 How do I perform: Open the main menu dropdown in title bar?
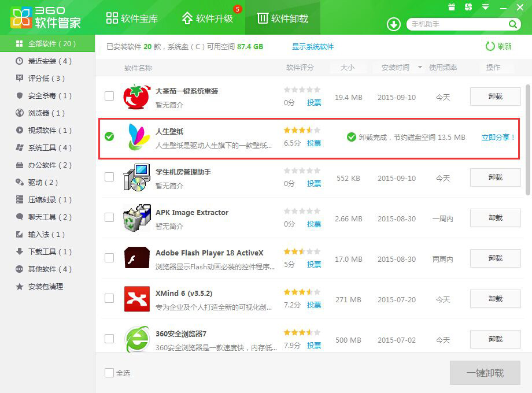point(486,7)
